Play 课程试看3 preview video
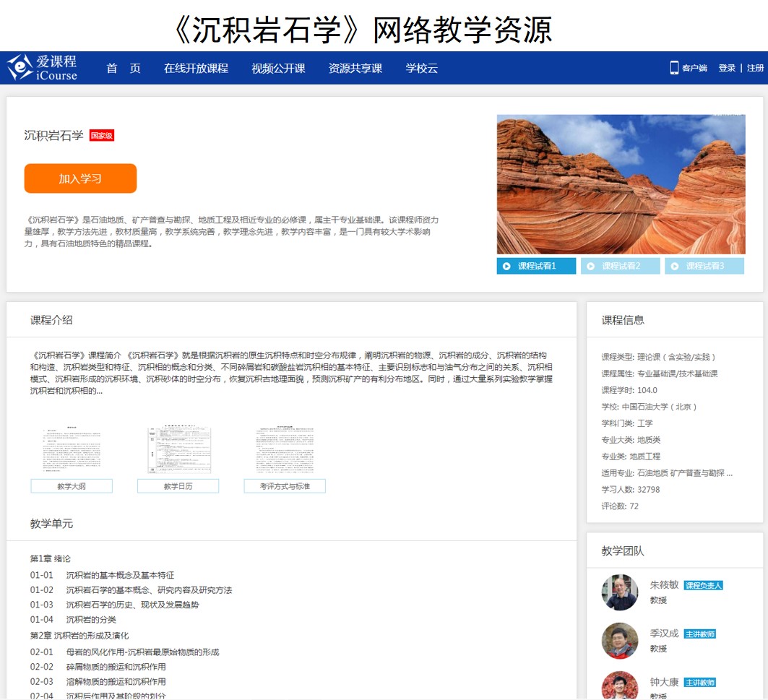Screen dimensions: 768x700 click(704, 266)
